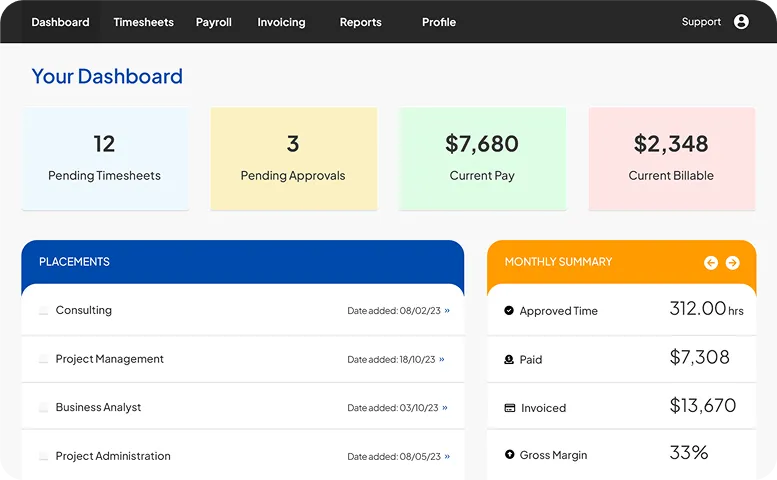
Task: Open the Payroll menu item
Action: click(214, 22)
